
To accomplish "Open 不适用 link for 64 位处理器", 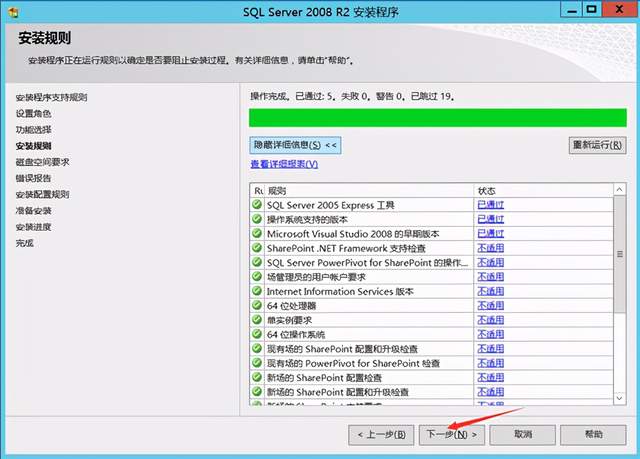I will [x=491, y=306].
